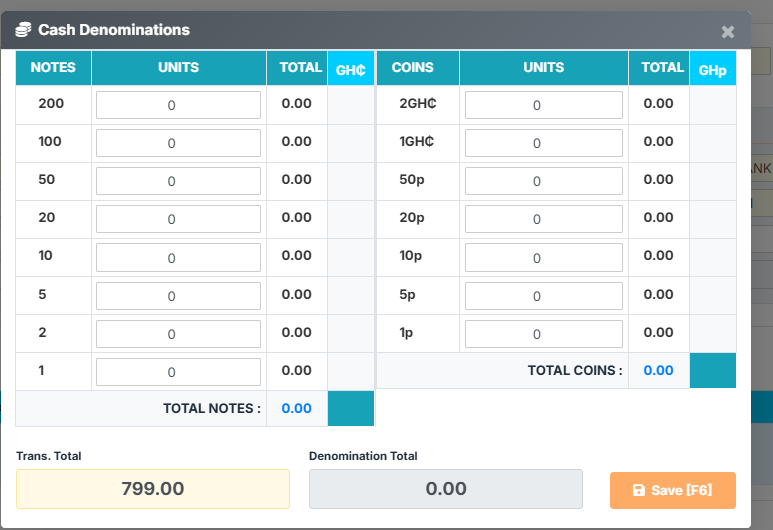Click the 5p coin units field

[x=543, y=295]
